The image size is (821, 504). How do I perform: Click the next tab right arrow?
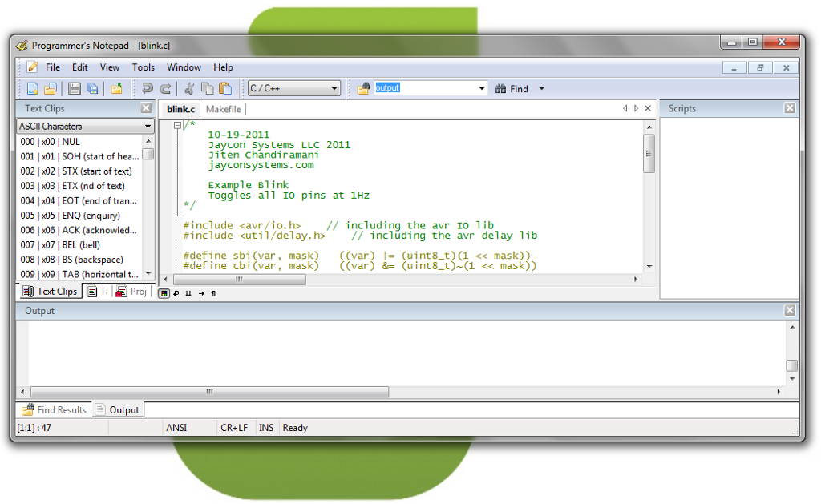636,108
